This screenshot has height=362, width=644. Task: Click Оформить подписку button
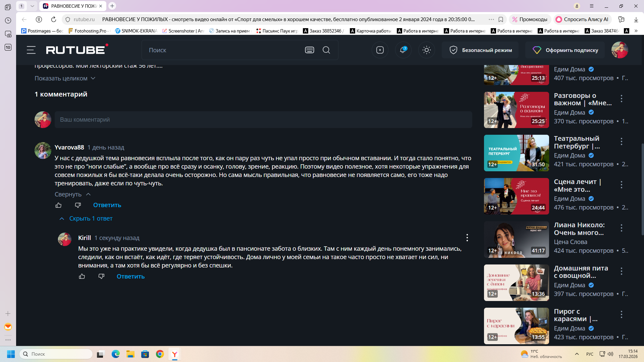(x=565, y=50)
